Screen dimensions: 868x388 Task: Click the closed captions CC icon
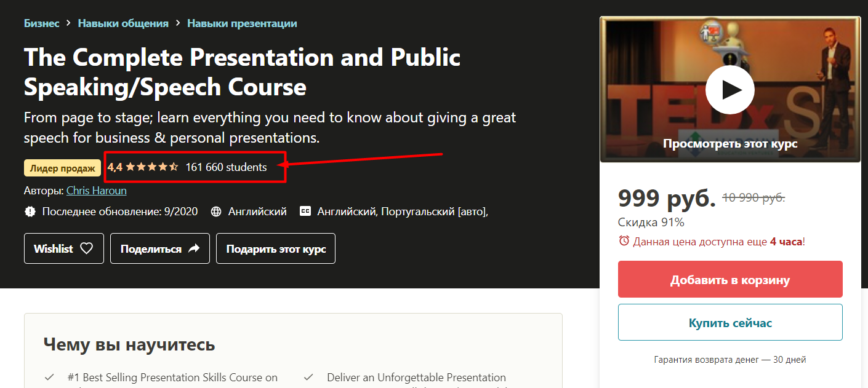[305, 212]
